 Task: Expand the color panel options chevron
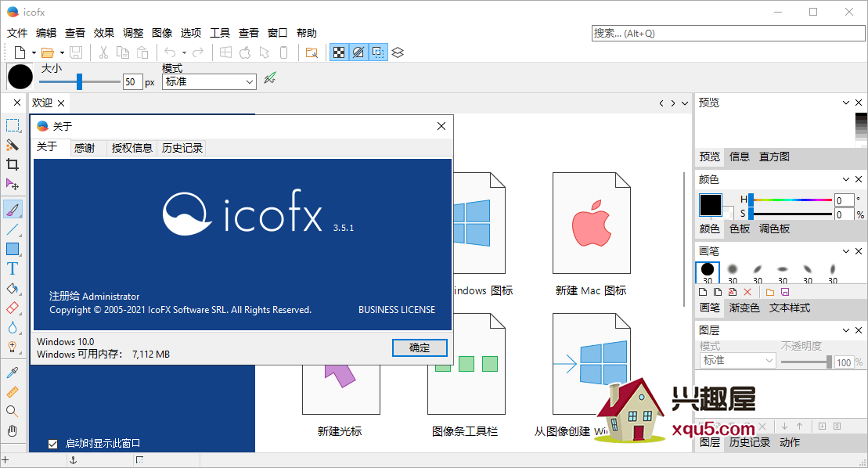click(x=846, y=179)
